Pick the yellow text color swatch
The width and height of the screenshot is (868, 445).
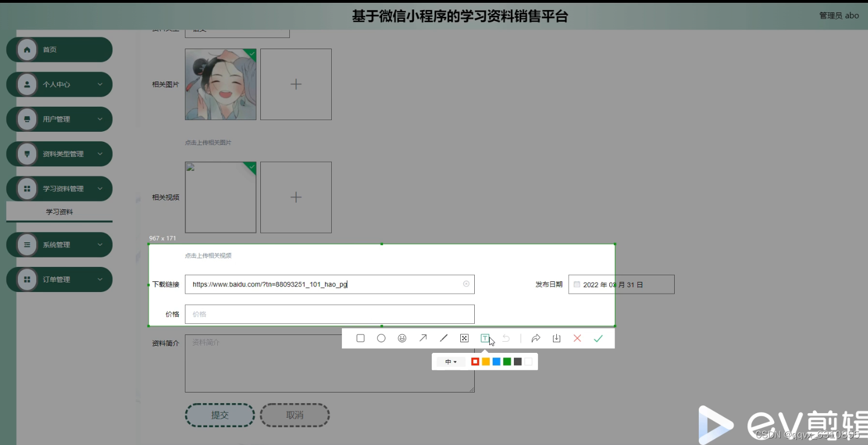(485, 361)
